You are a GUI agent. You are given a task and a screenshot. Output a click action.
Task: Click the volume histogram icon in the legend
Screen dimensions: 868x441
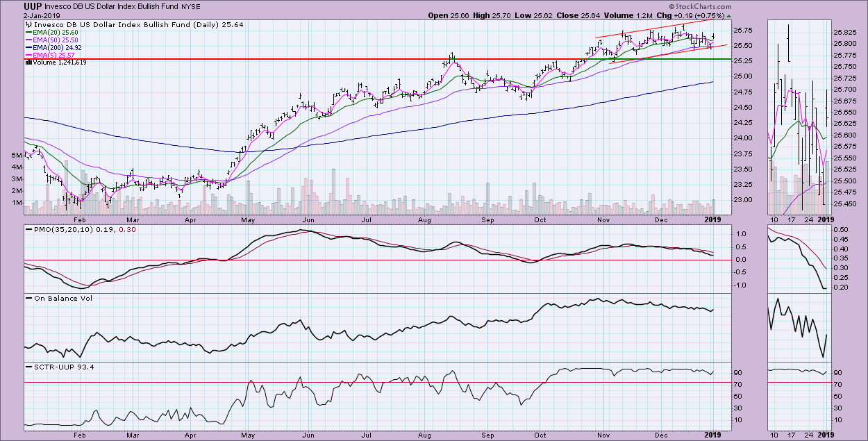pyautogui.click(x=28, y=63)
